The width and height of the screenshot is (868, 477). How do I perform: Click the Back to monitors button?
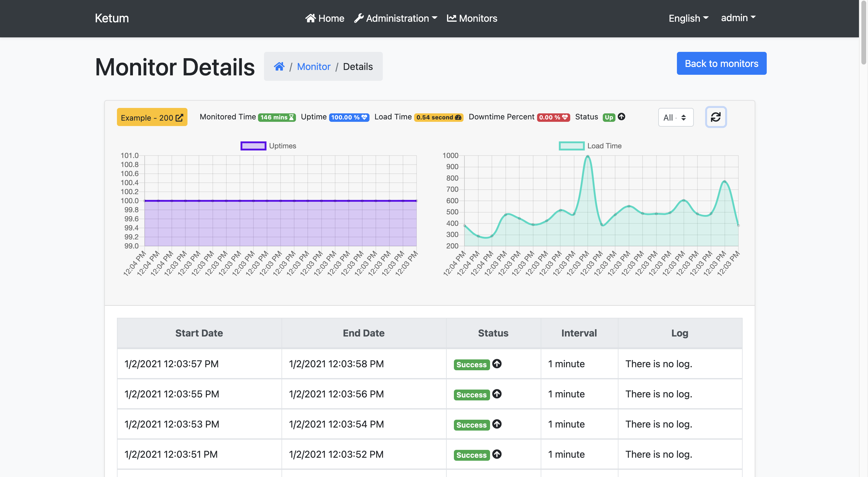click(722, 63)
